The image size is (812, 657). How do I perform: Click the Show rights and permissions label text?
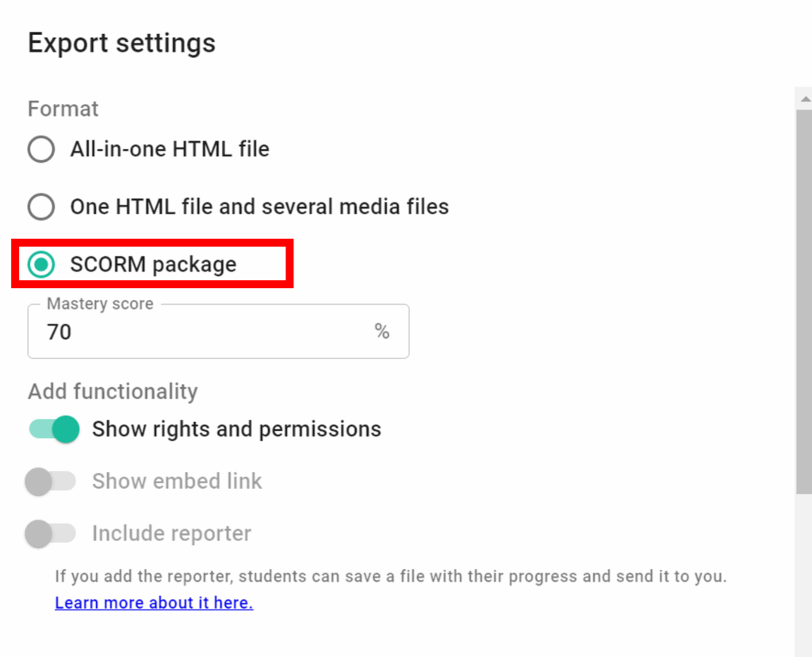click(x=236, y=429)
